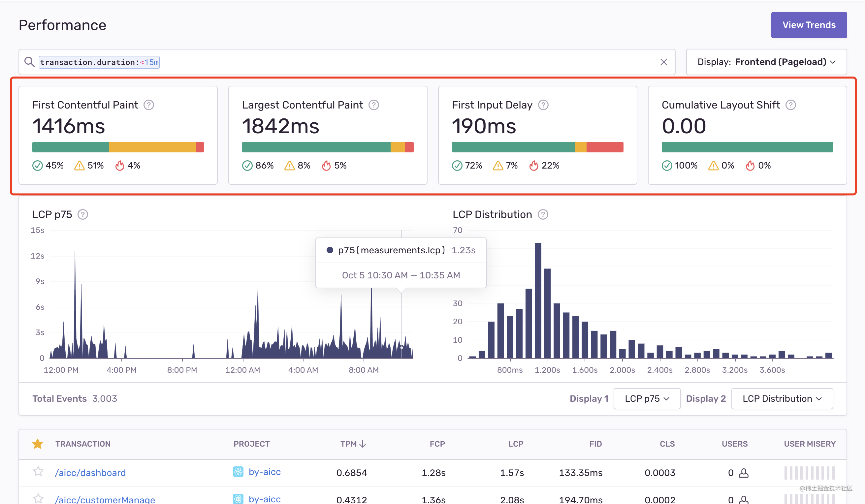Image resolution: width=865 pixels, height=504 pixels.
Task: Click LCP poor flame icon 5%
Action: pyautogui.click(x=326, y=165)
